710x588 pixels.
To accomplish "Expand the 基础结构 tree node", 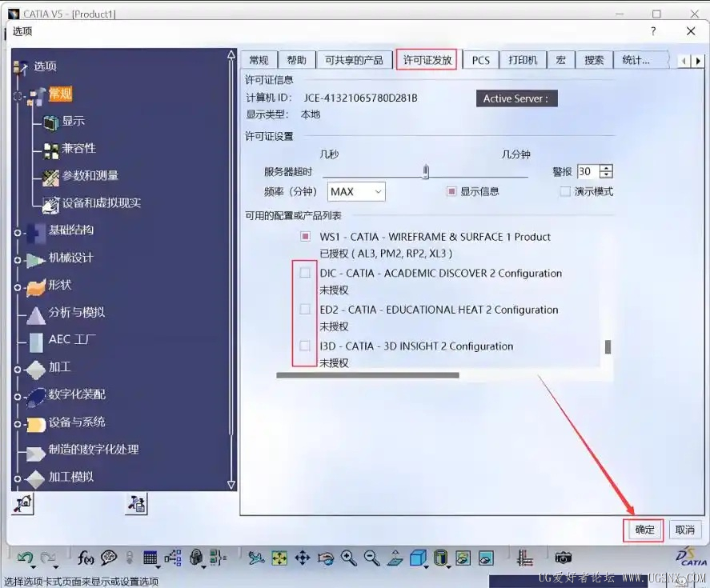I will tap(17, 233).
